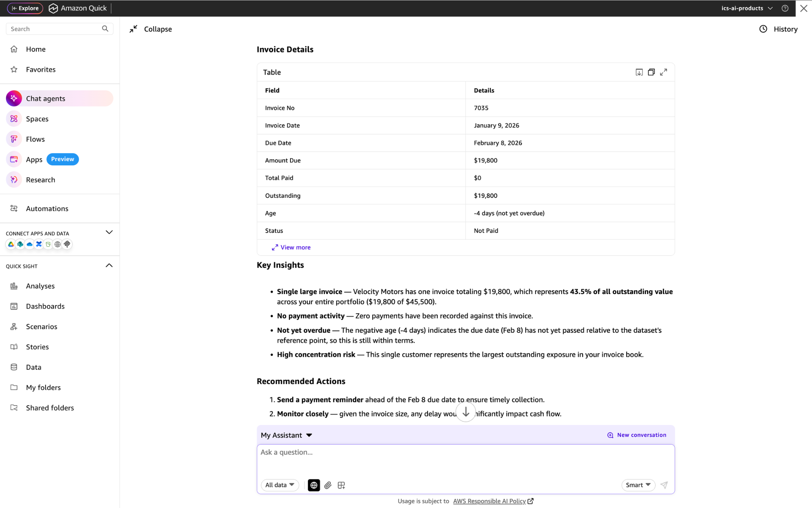Open the help question-mark icon
The height and width of the screenshot is (508, 812).
(x=785, y=8)
